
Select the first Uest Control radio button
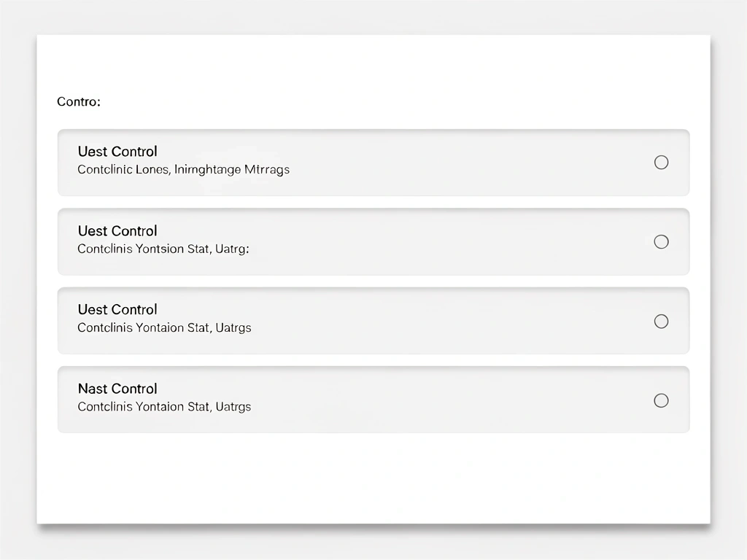(661, 162)
